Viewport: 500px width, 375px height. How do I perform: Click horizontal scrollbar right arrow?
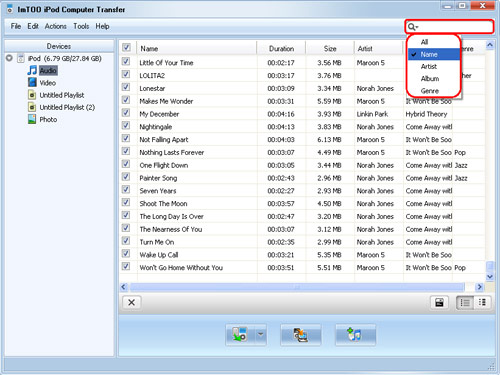(479, 287)
